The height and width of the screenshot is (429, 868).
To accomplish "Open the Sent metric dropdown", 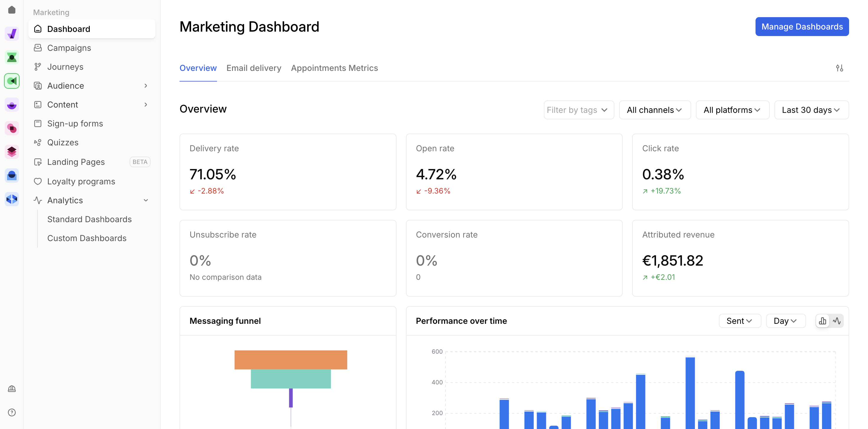I will click(x=739, y=321).
